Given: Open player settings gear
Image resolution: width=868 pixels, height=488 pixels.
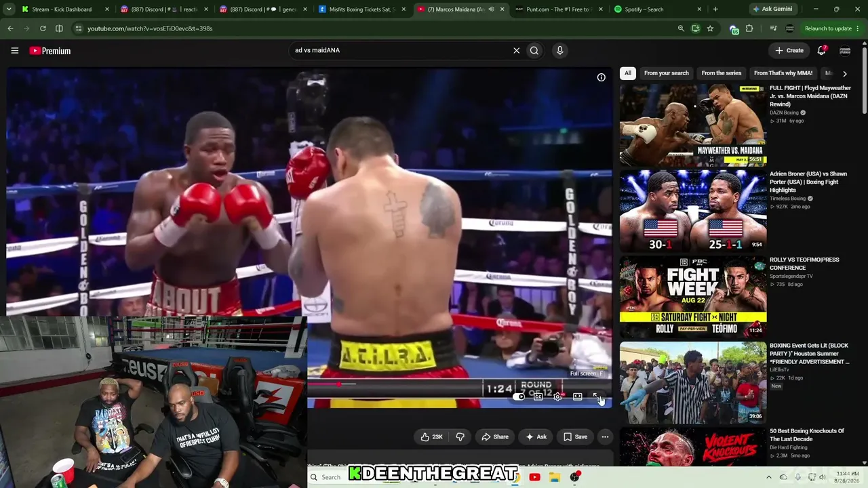Looking at the screenshot, I should click(557, 396).
